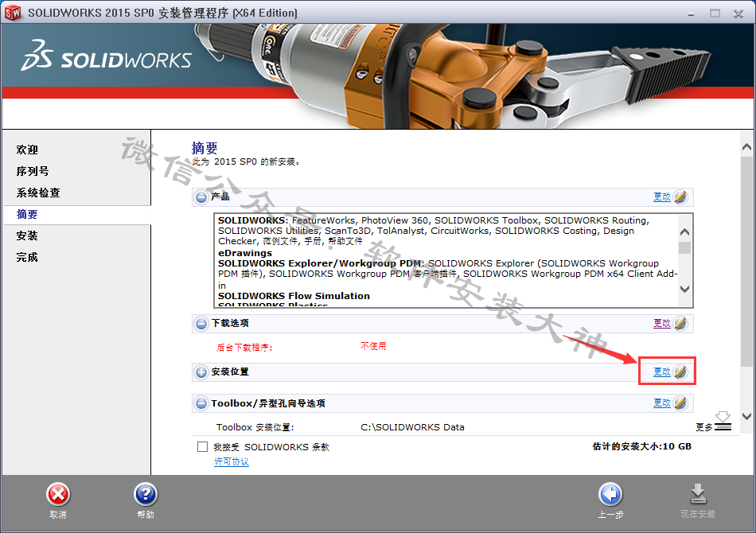Select the 欢迎 step in sidebar
The height and width of the screenshot is (533, 756).
[27, 150]
